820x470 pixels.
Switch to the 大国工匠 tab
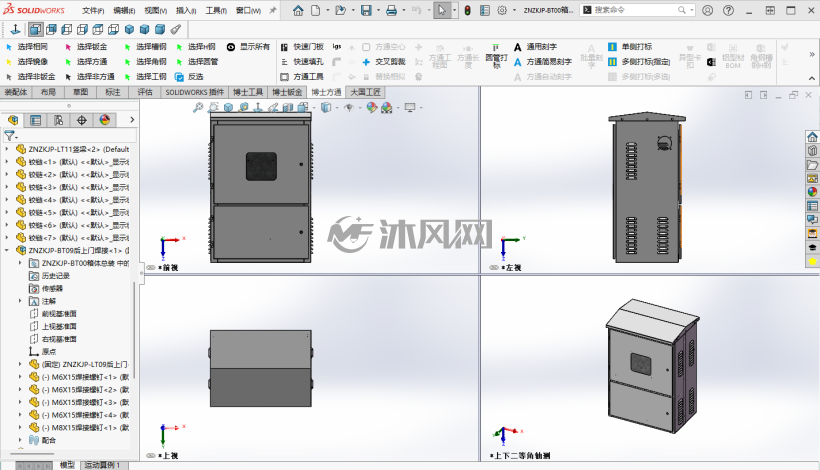coord(365,92)
